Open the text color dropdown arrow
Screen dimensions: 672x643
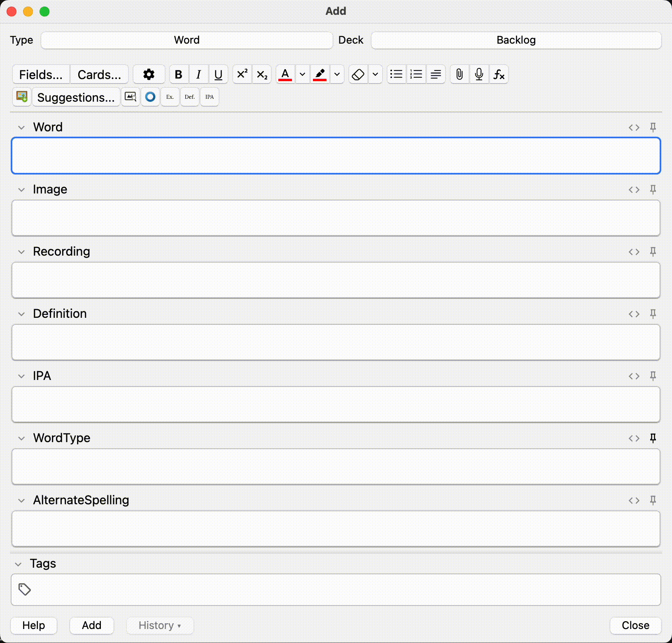[302, 75]
